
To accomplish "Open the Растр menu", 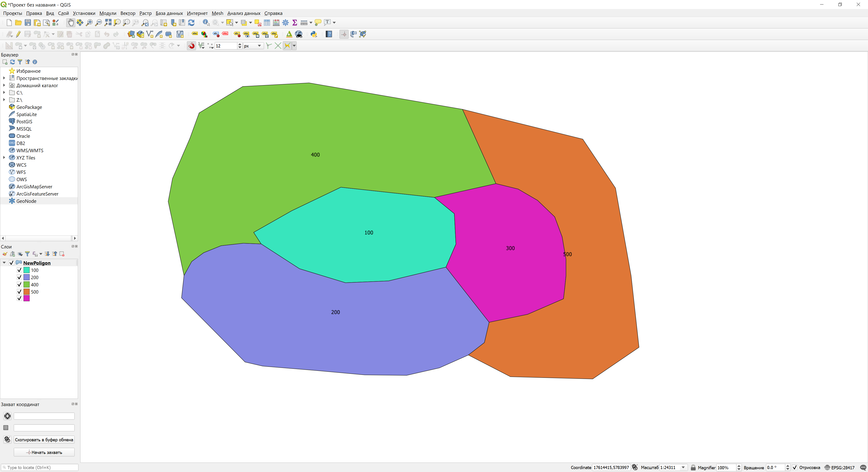I will coord(145,13).
